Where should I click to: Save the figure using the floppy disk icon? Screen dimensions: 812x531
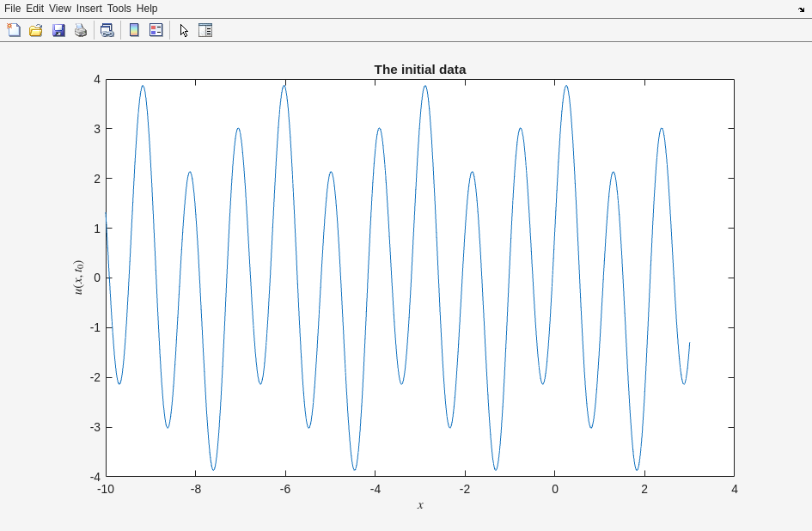58,30
